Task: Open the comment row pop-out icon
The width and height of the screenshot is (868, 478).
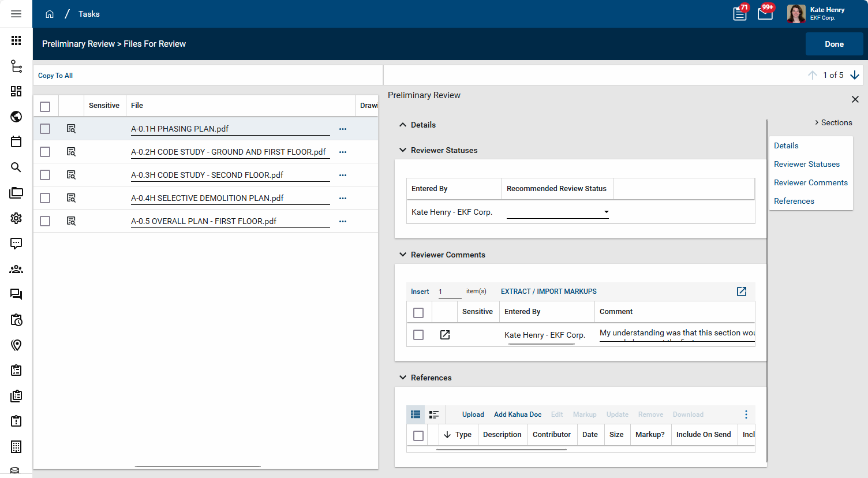Action: point(445,335)
